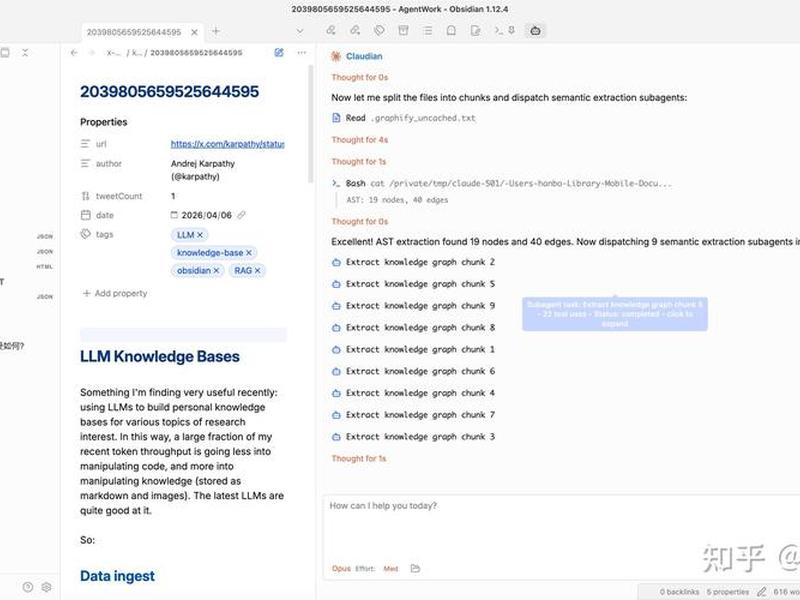Collapse all with the sidebar arrows icon
This screenshot has height=600, width=800.
pos(25,53)
